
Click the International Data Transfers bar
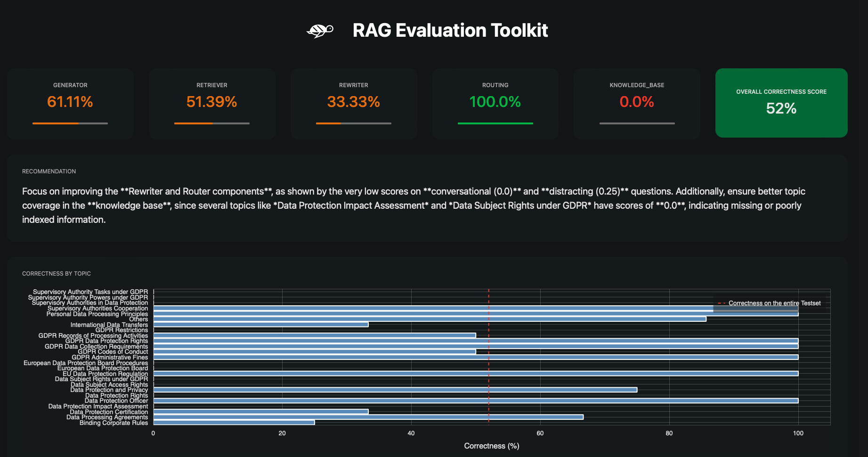261,325
